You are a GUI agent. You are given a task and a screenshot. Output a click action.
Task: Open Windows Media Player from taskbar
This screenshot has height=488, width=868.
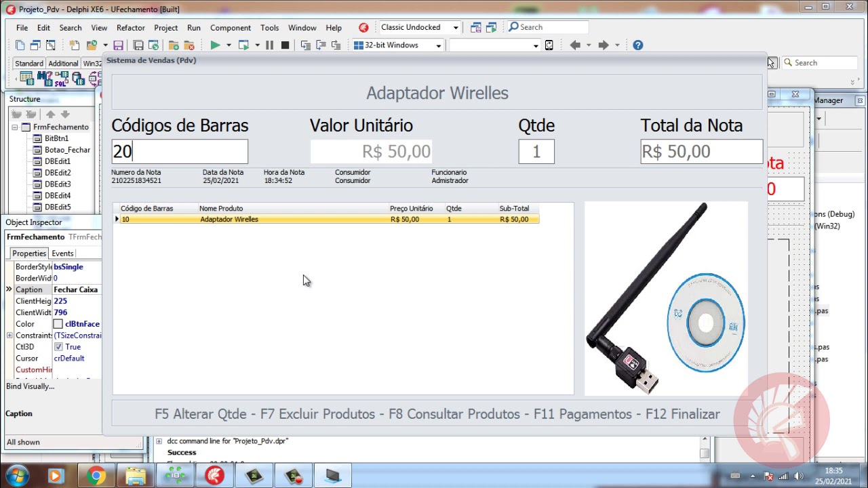click(56, 476)
